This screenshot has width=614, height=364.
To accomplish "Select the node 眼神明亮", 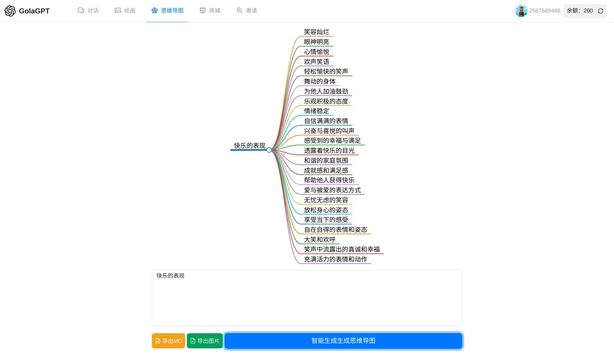I will click(317, 42).
